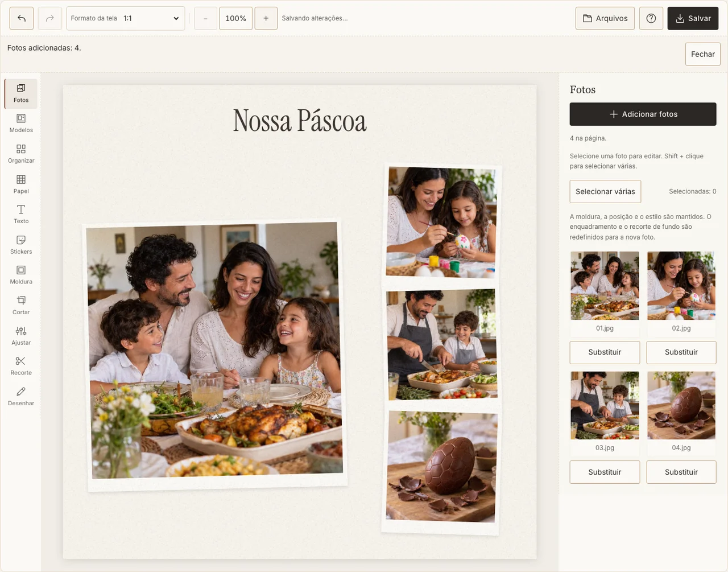Screen dimensions: 728x572
Task: Open the Stickers tool
Action: [21, 245]
